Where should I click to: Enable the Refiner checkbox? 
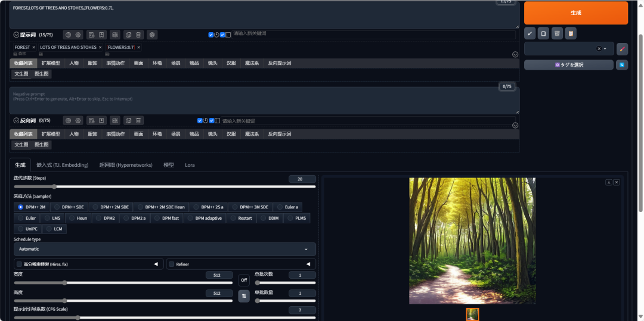(172, 264)
